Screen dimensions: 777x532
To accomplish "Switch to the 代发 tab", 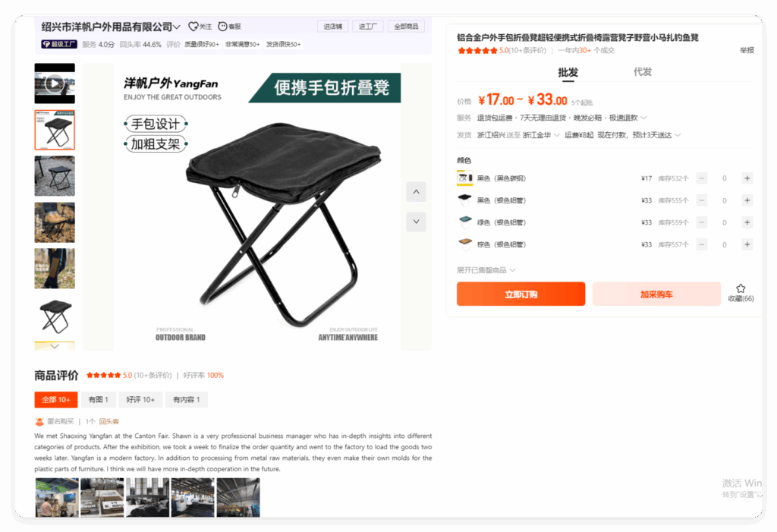I will [642, 72].
